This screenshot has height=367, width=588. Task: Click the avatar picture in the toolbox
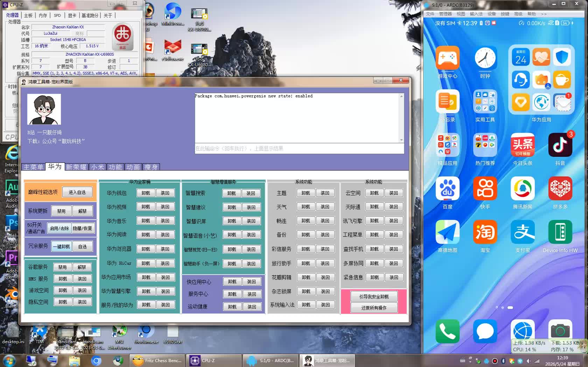coord(44,109)
